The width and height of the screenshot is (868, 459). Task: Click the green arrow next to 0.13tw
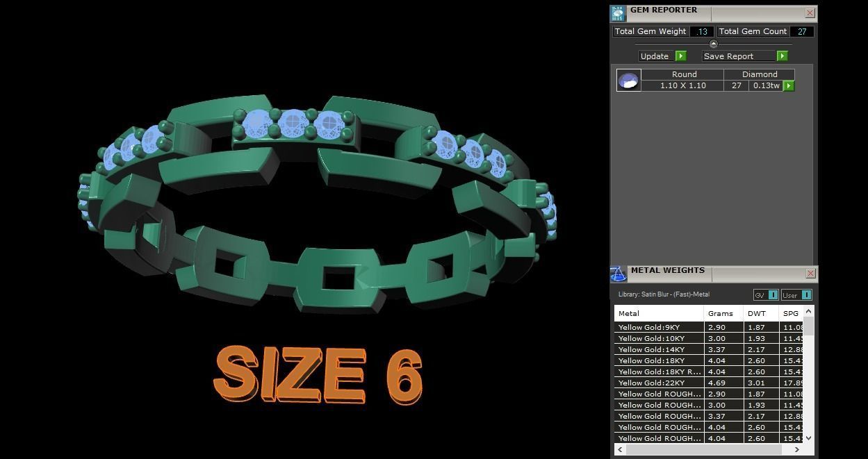pos(789,85)
